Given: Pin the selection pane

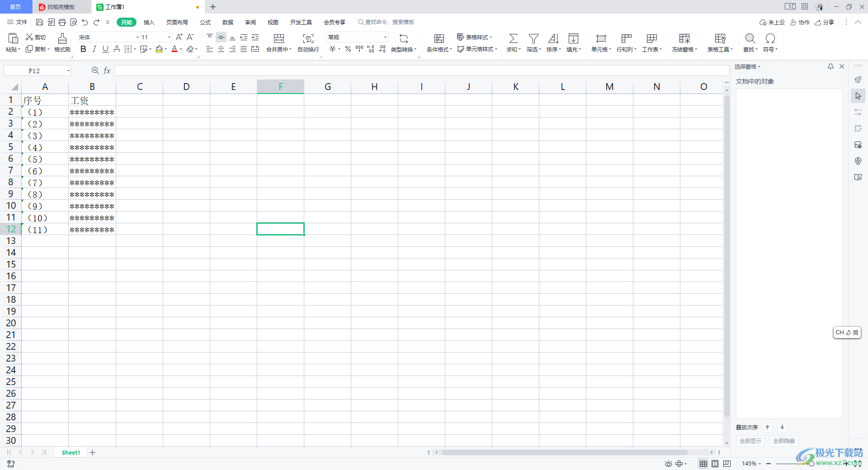Looking at the screenshot, I should (830, 66).
